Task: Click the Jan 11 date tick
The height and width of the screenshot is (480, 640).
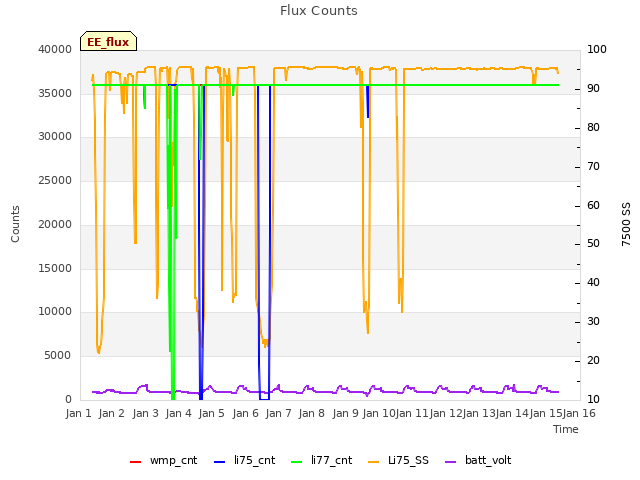Action: pyautogui.click(x=412, y=413)
